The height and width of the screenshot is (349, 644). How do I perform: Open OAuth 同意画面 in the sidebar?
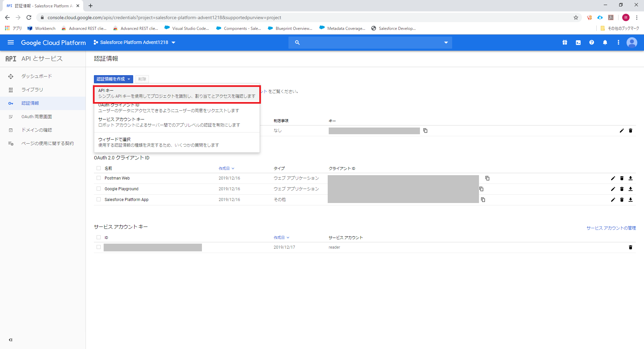(x=43, y=116)
